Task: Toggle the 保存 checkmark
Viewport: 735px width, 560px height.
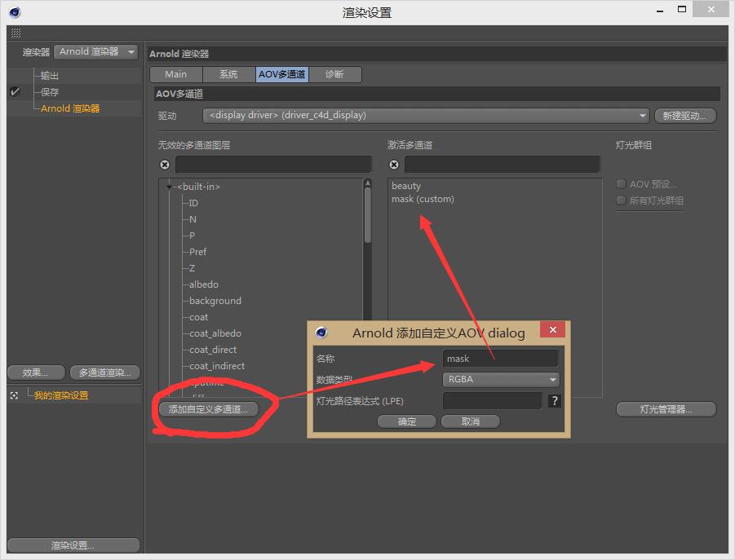Action: click(x=15, y=92)
